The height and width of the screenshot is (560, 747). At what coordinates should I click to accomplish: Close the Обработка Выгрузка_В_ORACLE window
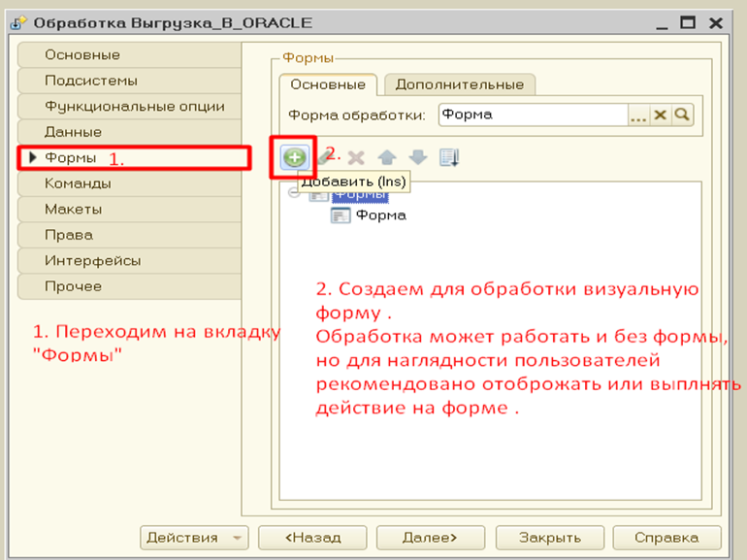pyautogui.click(x=716, y=23)
